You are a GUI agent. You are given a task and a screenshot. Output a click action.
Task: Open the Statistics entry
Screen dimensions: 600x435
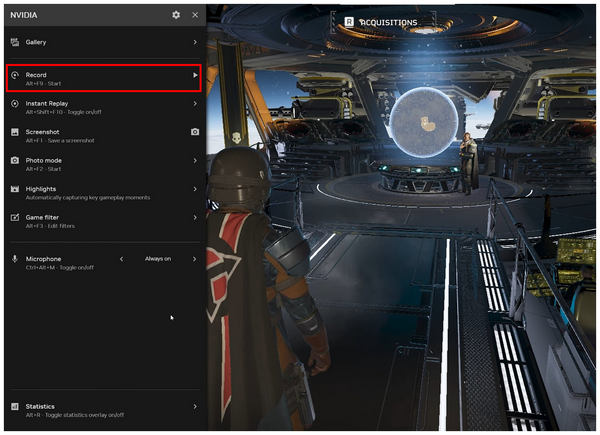(x=104, y=410)
